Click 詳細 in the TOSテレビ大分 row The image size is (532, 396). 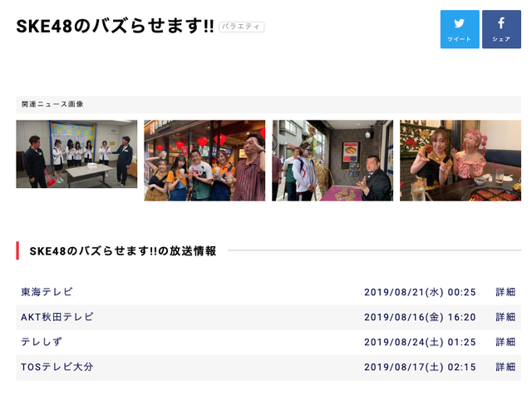(505, 367)
